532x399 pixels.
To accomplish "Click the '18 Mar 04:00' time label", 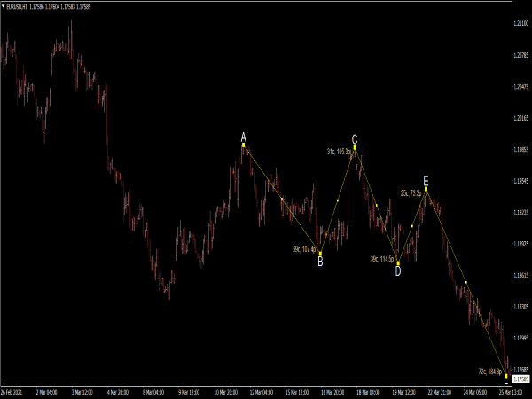I will point(368,393).
